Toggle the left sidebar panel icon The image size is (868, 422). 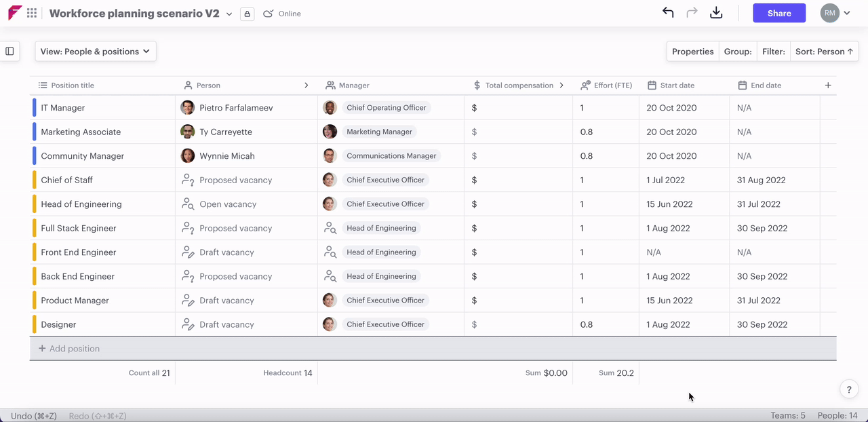coord(9,51)
